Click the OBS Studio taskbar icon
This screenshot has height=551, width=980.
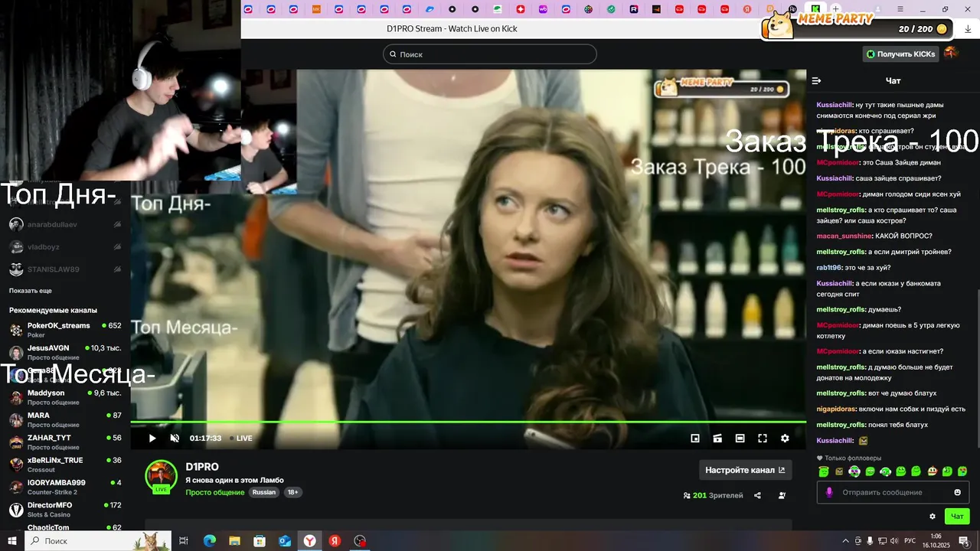tap(360, 540)
